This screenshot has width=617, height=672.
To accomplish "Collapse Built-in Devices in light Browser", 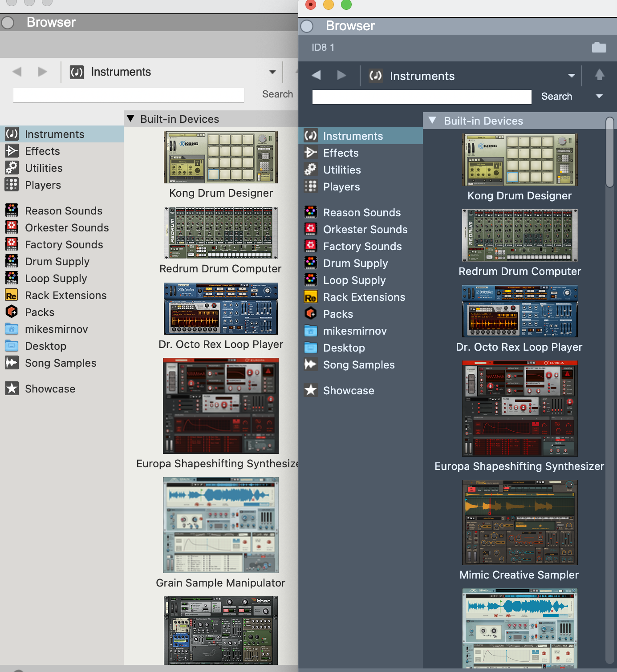I will 130,118.
